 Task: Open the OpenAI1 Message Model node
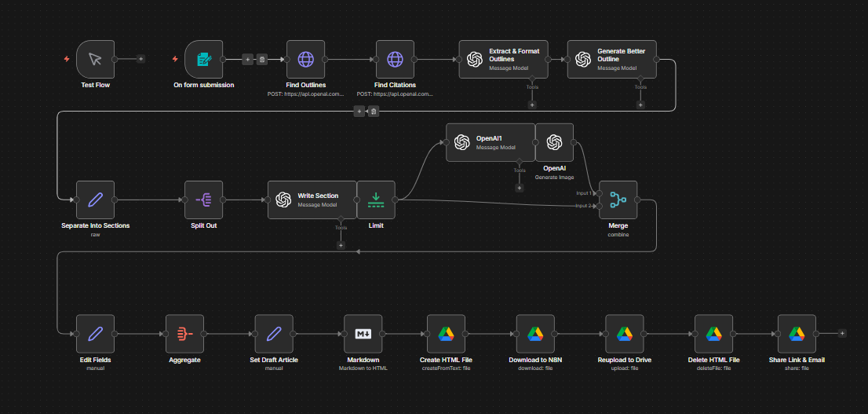pyautogui.click(x=491, y=142)
